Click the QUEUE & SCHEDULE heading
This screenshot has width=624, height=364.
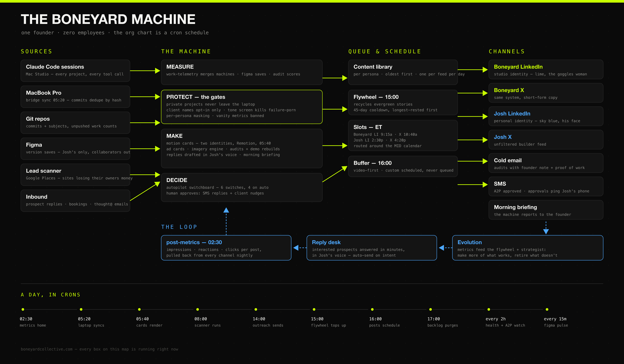[x=385, y=51]
